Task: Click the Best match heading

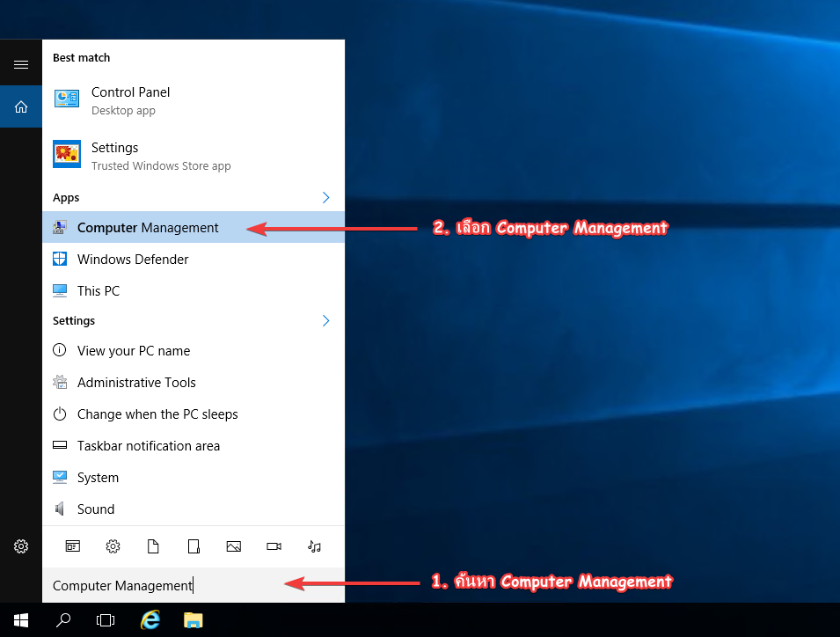Action: coord(82,58)
